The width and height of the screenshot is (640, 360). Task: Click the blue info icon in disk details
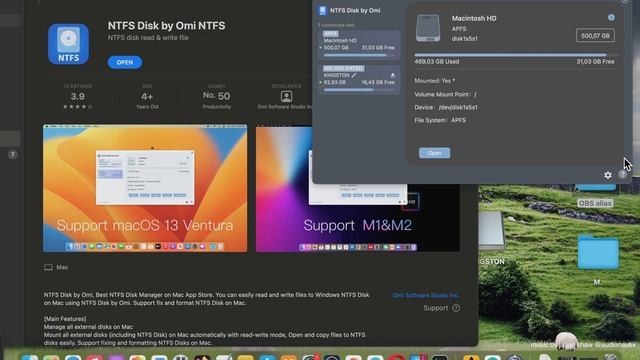611,18
